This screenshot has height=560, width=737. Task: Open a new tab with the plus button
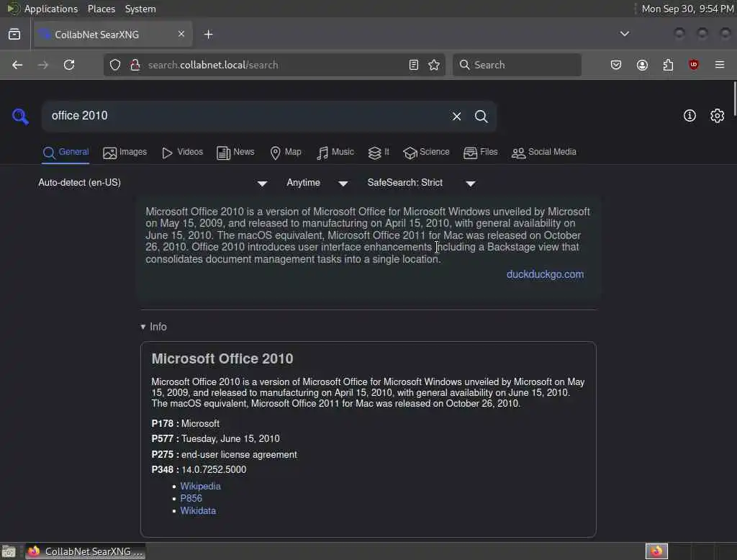(x=209, y=35)
